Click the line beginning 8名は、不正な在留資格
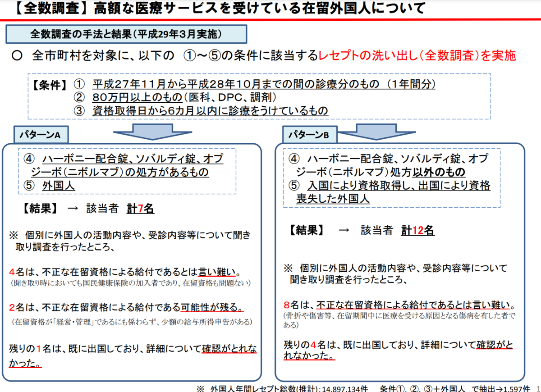The image size is (541, 392). 399,304
